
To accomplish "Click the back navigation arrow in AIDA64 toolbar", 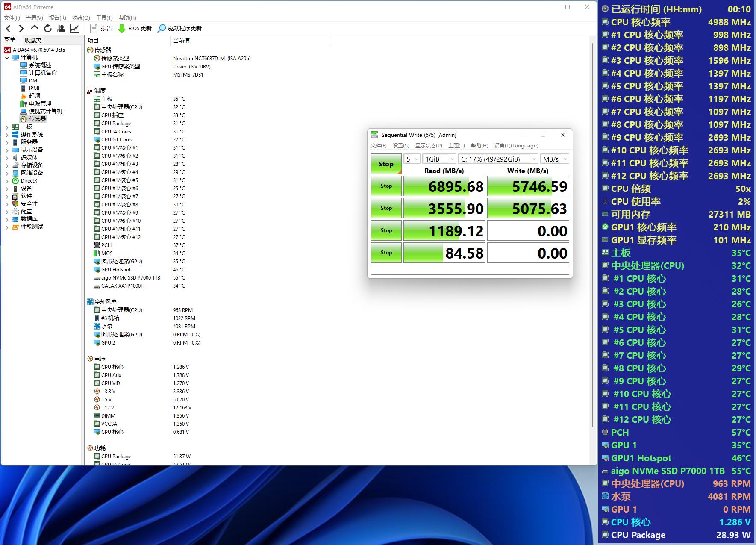I will (x=9, y=29).
